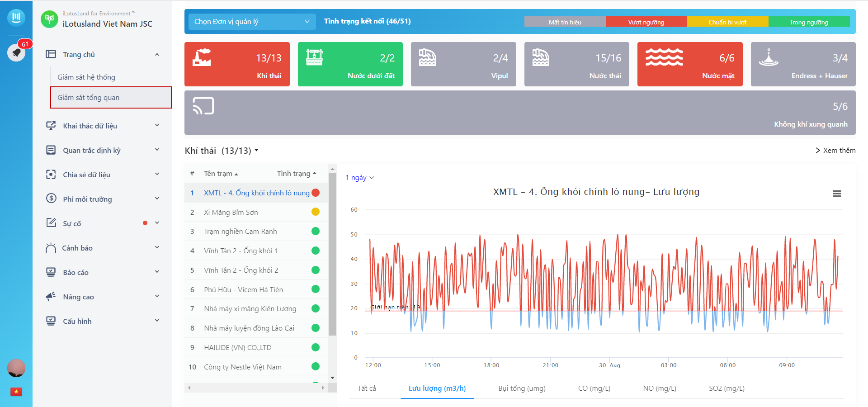Viewport: 868px width, 407px height.
Task: Expand Quan trắc định kỳ chevron
Action: point(157,150)
